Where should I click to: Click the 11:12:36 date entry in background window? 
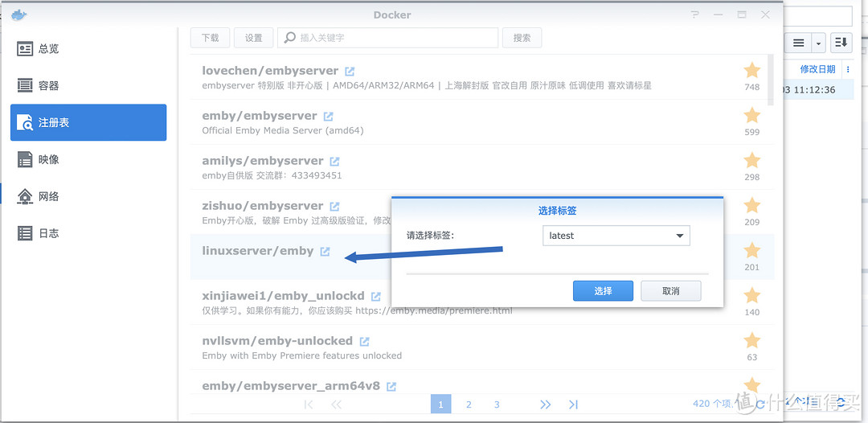point(817,90)
